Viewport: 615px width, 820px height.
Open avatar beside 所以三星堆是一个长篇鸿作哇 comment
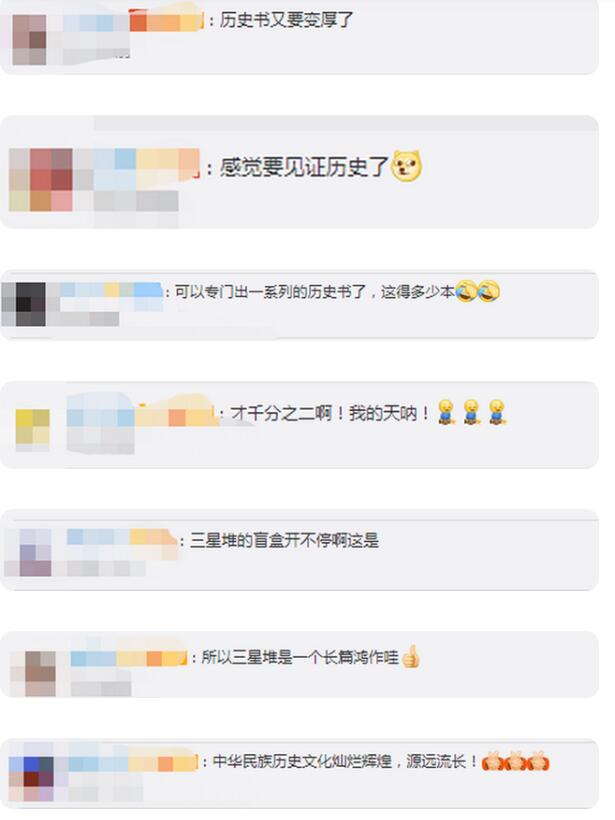tap(33, 673)
